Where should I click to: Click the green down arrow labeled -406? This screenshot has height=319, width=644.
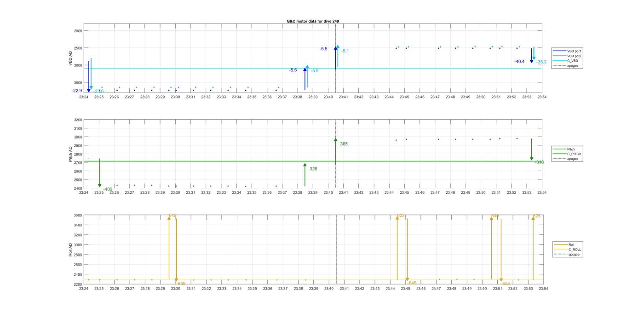100,173
